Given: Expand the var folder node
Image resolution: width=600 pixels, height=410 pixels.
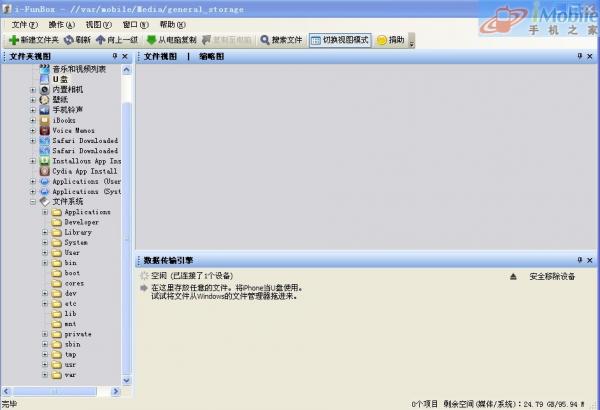Looking at the screenshot, I should pyautogui.click(x=45, y=375).
